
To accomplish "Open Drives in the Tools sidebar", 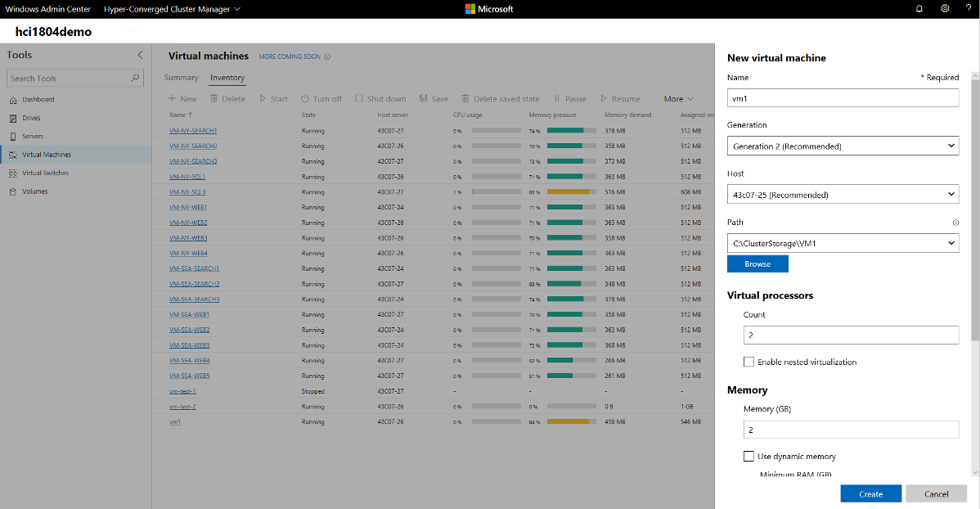I will coord(31,118).
